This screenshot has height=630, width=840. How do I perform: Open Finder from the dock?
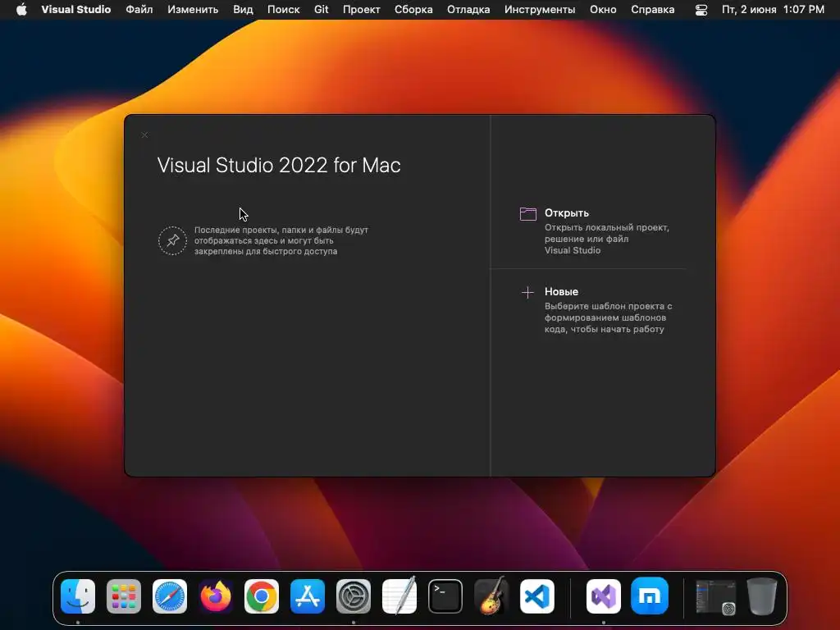(x=78, y=596)
